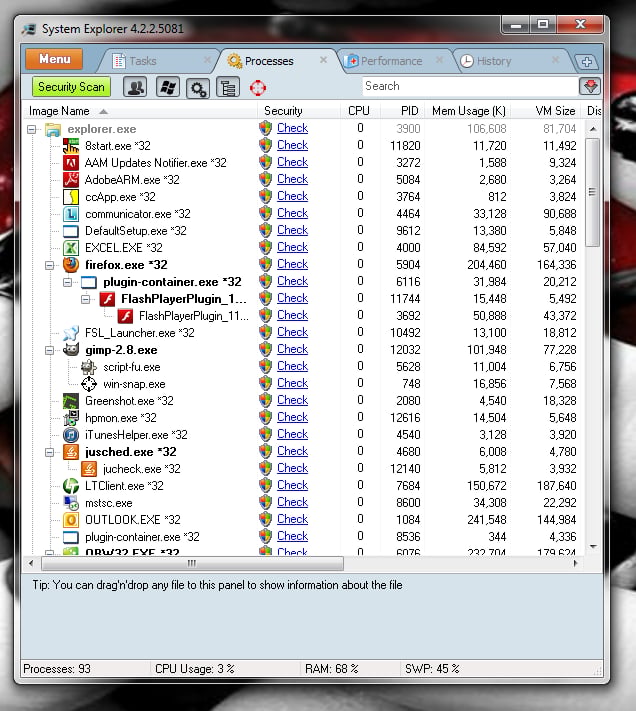Collapse the plugin-container.exe child node under firefox.exe
The height and width of the screenshot is (711, 636).
click(x=68, y=282)
